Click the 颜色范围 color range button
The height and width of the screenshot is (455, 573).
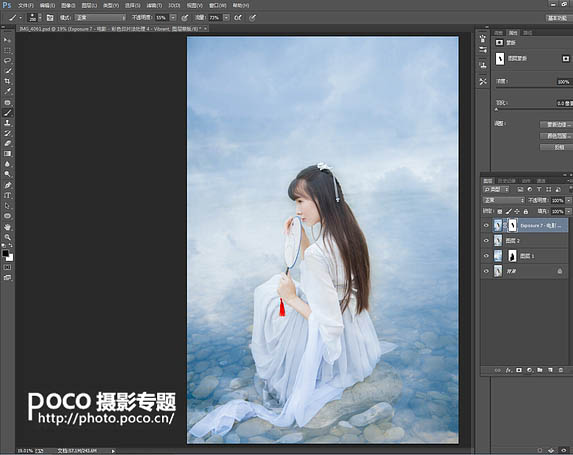tap(557, 136)
